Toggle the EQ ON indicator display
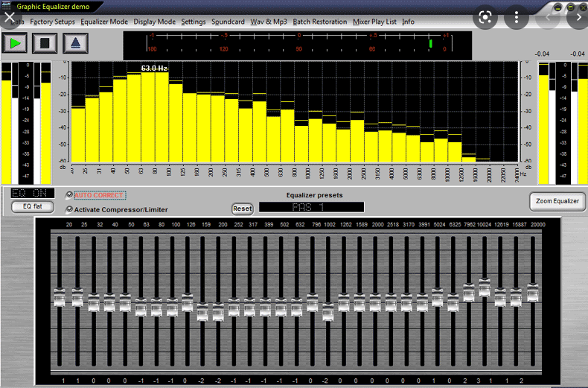Screen dimensions: 588x388 [32, 193]
